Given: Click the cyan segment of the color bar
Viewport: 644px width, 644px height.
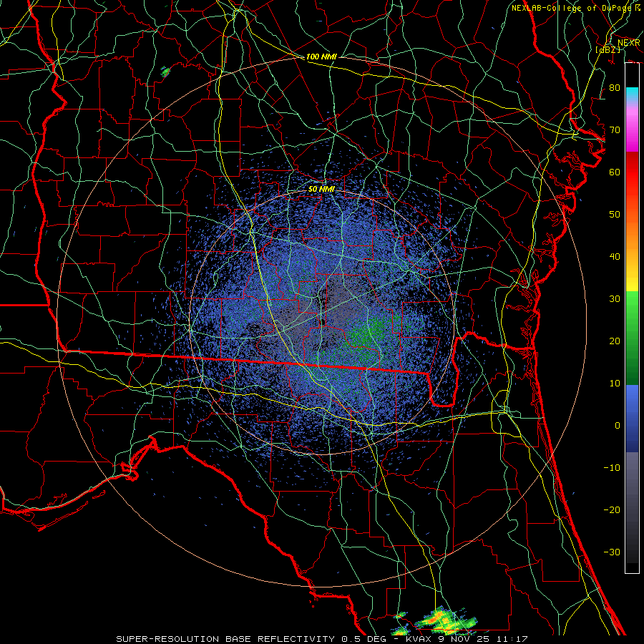Looking at the screenshot, I should coord(632,93).
